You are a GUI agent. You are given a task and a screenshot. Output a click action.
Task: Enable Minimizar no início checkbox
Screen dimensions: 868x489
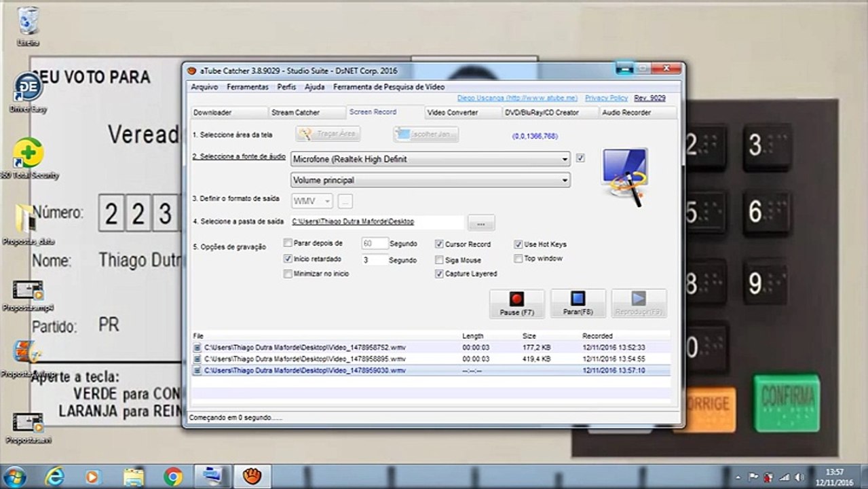288,274
